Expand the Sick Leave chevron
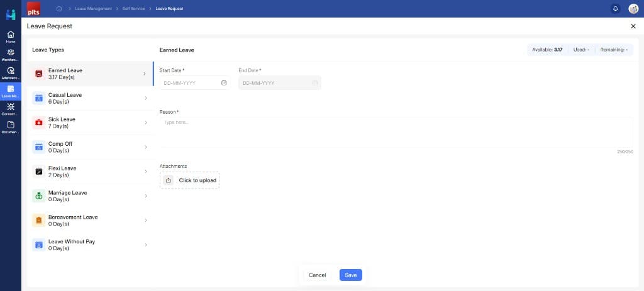644x291 pixels. 146,123
